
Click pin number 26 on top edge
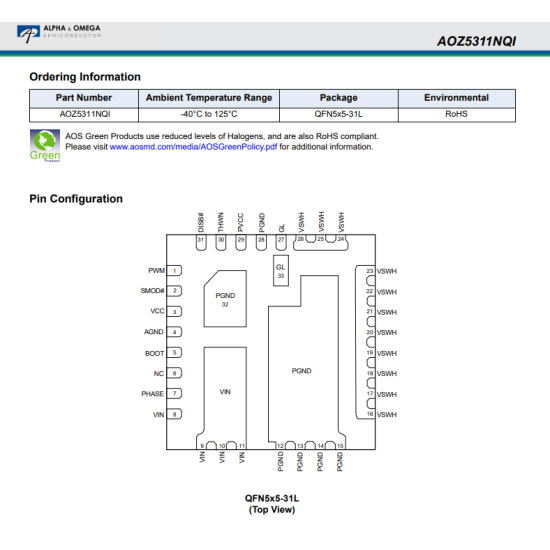coord(301,239)
